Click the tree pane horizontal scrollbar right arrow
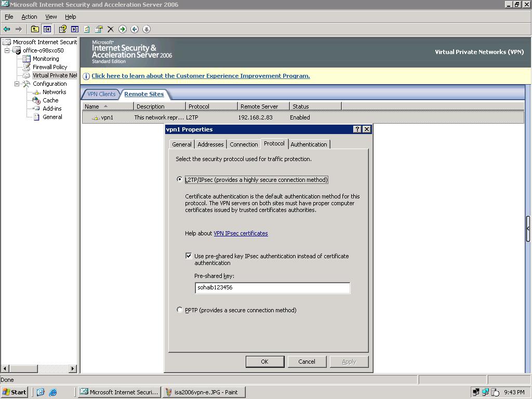This screenshot has height=399, width=532. click(73, 368)
